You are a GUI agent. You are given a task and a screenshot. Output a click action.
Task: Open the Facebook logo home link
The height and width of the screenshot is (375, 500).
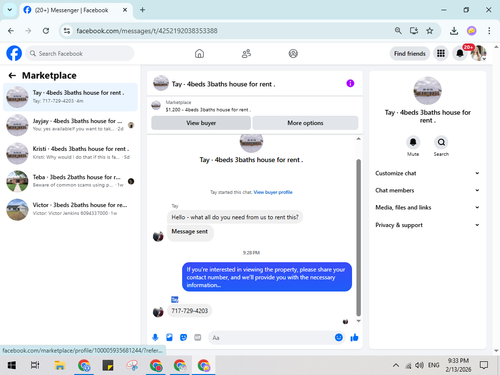14,53
